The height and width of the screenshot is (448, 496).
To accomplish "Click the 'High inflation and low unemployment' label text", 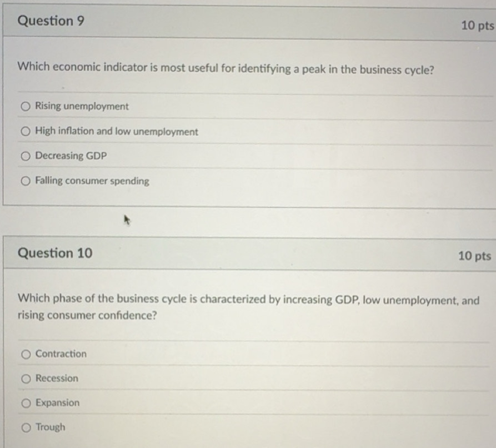I will coord(117,131).
